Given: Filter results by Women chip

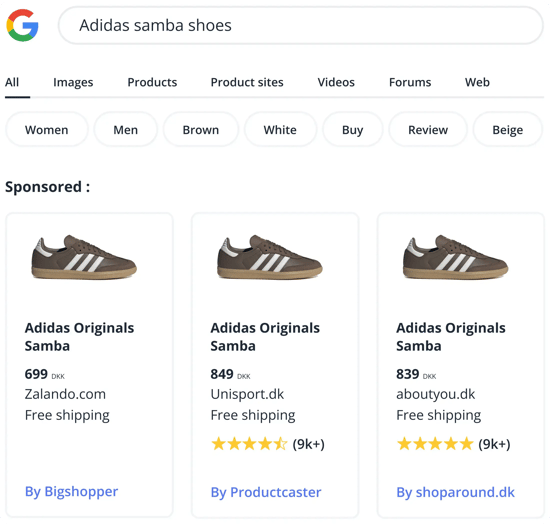Looking at the screenshot, I should (x=47, y=130).
